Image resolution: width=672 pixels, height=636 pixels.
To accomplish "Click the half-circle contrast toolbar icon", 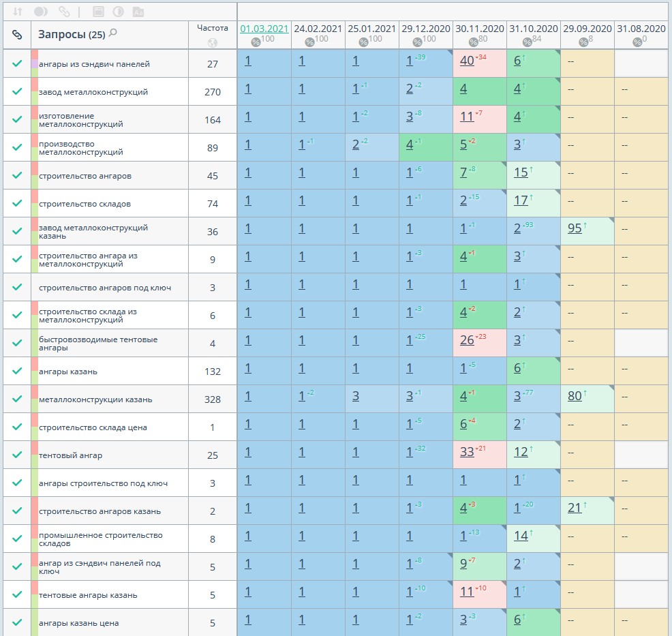I will pyautogui.click(x=118, y=12).
